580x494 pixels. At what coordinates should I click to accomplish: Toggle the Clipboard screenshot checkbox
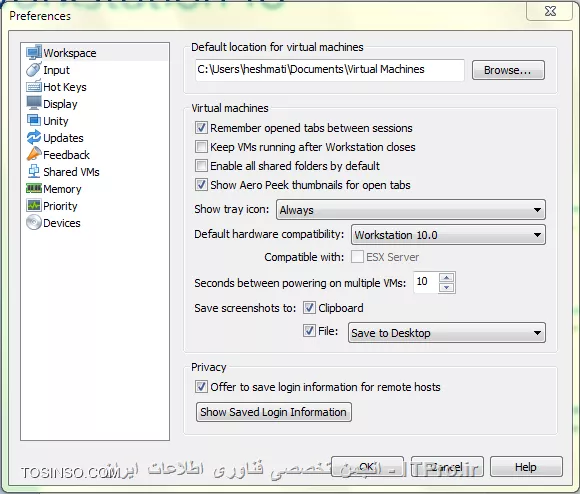click(309, 308)
